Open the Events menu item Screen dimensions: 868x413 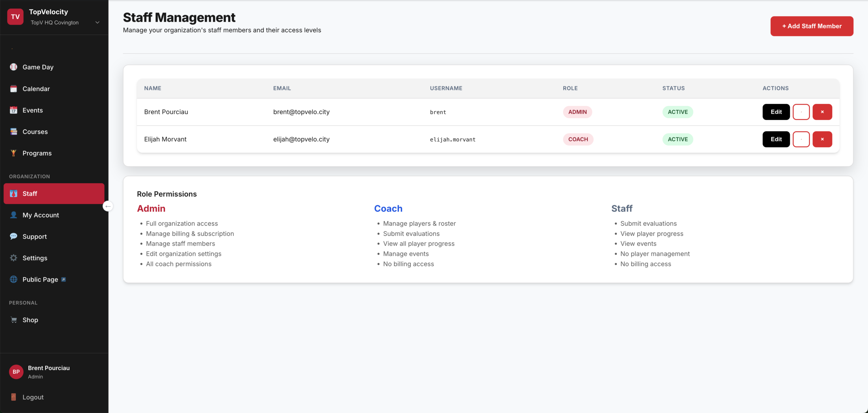coord(33,110)
